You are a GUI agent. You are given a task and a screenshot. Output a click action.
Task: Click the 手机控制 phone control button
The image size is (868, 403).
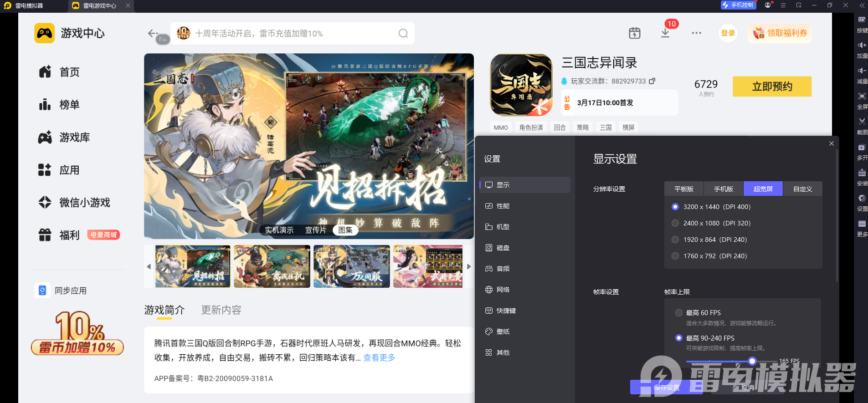click(738, 5)
